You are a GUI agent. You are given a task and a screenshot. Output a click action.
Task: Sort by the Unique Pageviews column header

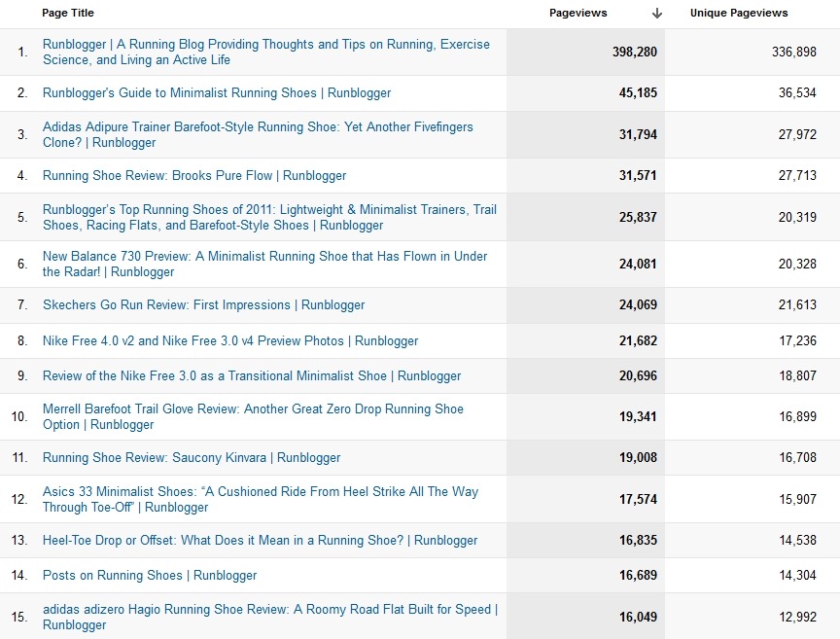click(739, 13)
